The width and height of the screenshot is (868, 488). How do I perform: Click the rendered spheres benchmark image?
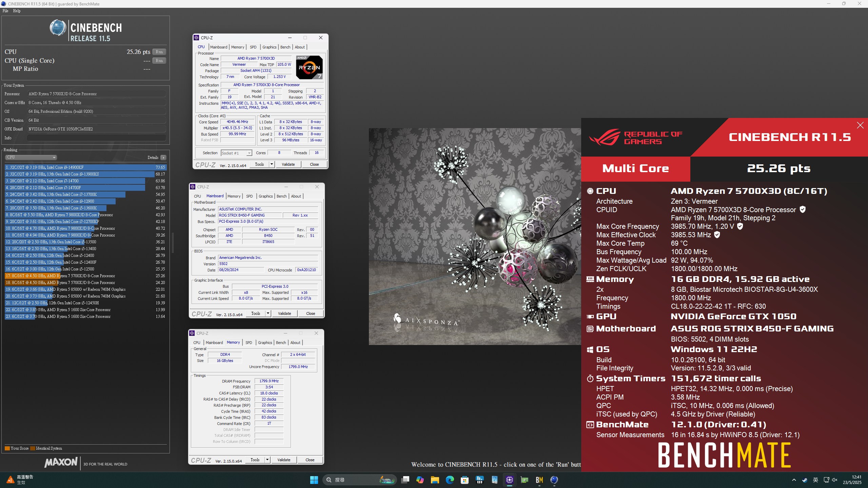click(475, 236)
